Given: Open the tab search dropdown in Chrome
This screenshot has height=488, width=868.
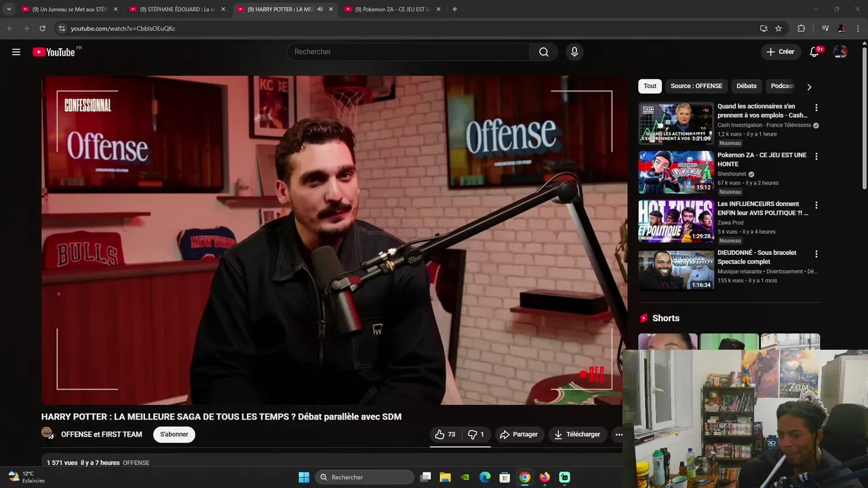Looking at the screenshot, I should click(9, 9).
